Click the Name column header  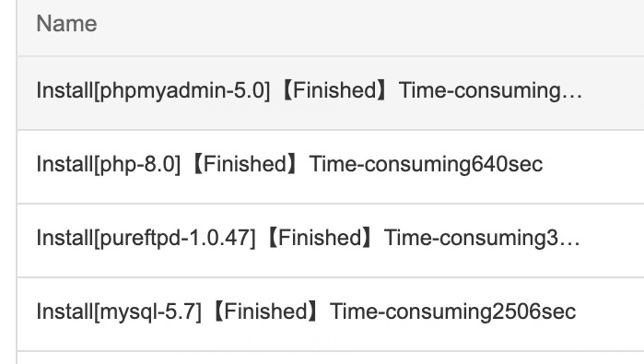pyautogui.click(x=67, y=23)
